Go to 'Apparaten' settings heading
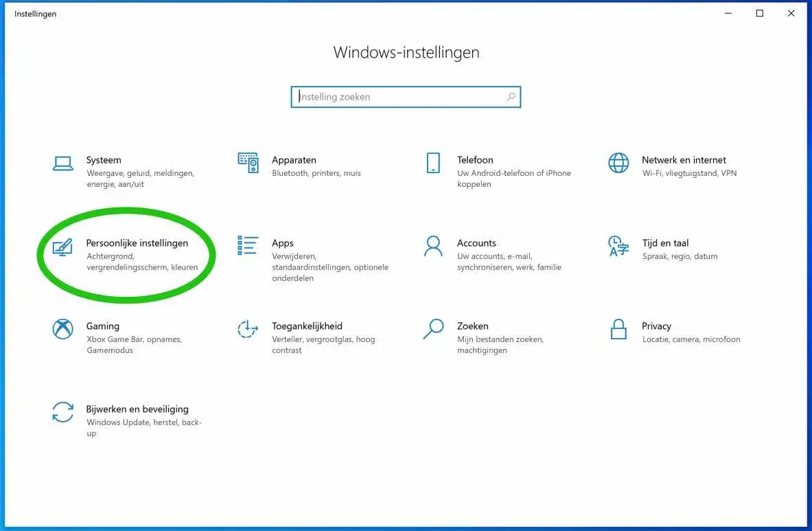The image size is (812, 531). (294, 160)
